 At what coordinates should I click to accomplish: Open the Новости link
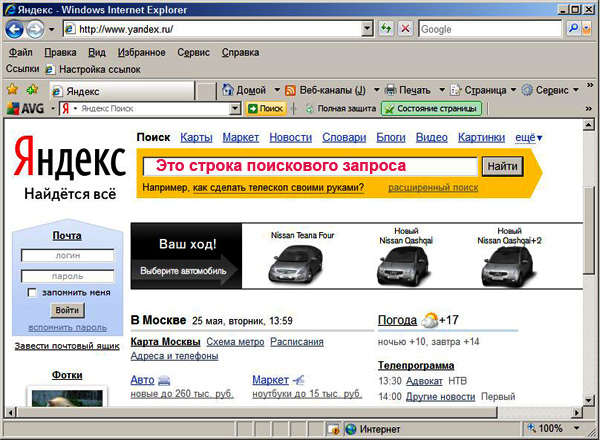tap(290, 137)
